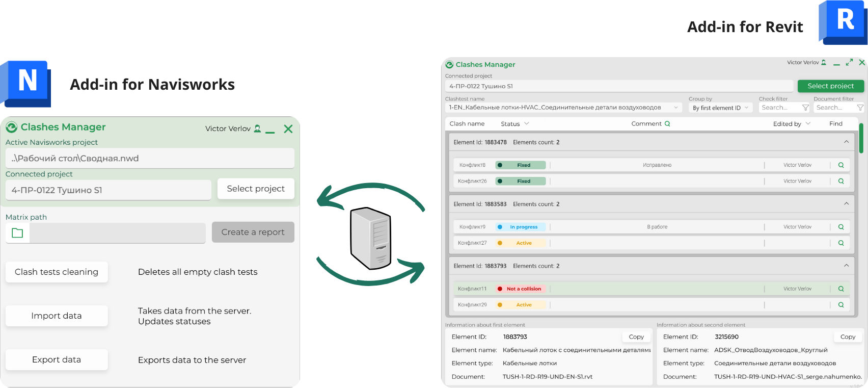Collapse the Element Id 1883583 group
The image size is (868, 388).
(x=847, y=203)
